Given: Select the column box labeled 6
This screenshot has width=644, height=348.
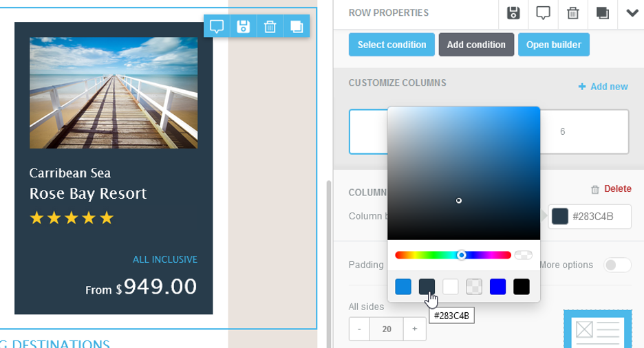Looking at the screenshot, I should pyautogui.click(x=584, y=132).
